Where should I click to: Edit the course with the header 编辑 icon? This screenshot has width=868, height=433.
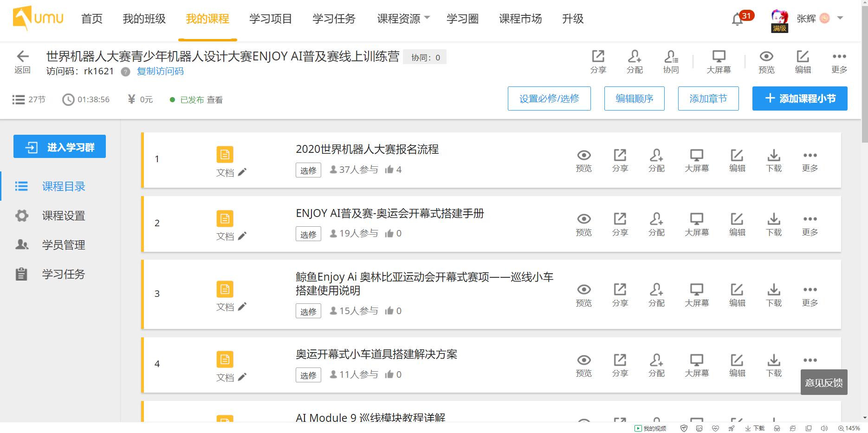point(803,62)
